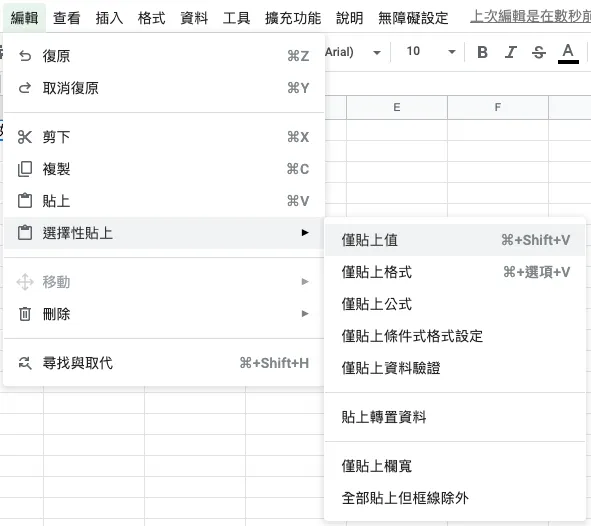
Task: Choose 尋找與取代 menu entry
Action: tap(164, 363)
